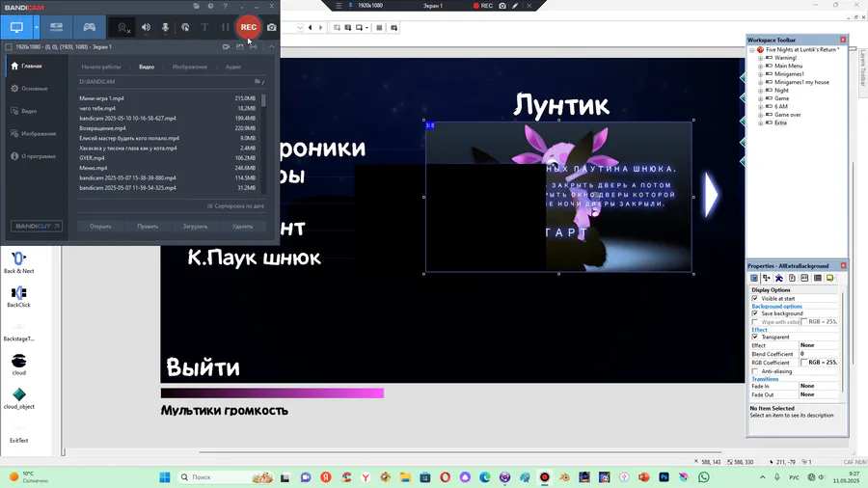Toggle Transparent checkbox
This screenshot has width=868, height=488.
click(754, 337)
